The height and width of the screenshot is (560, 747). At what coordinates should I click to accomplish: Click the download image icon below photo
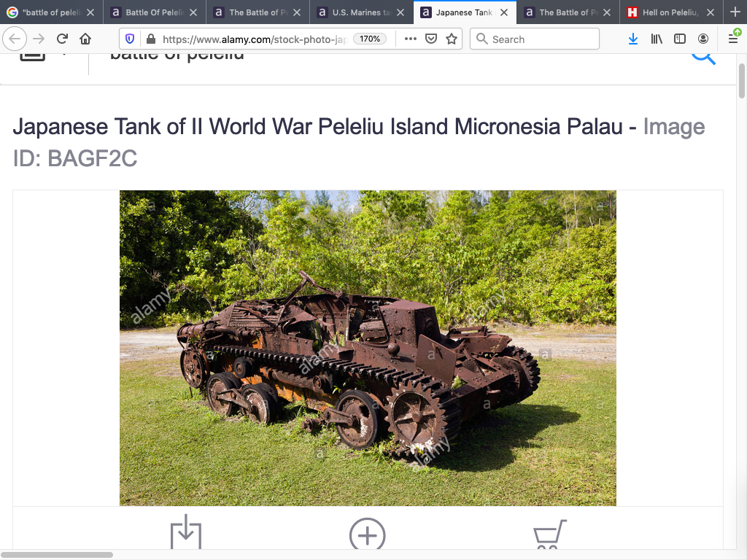[185, 533]
